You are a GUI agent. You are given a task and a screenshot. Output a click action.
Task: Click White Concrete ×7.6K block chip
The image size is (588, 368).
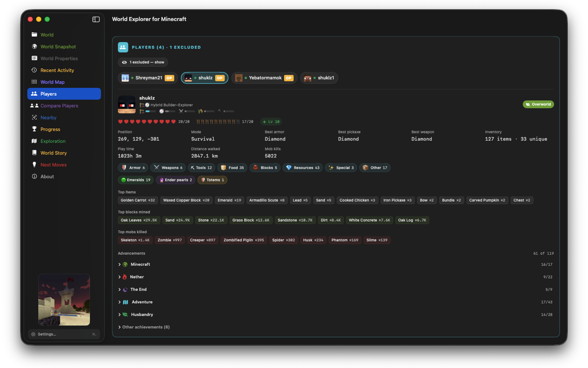point(370,220)
